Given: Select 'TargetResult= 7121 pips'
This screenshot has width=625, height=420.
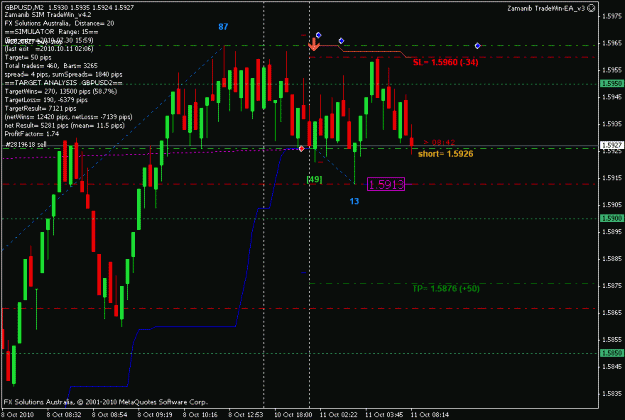Looking at the screenshot, I should (x=40, y=108).
